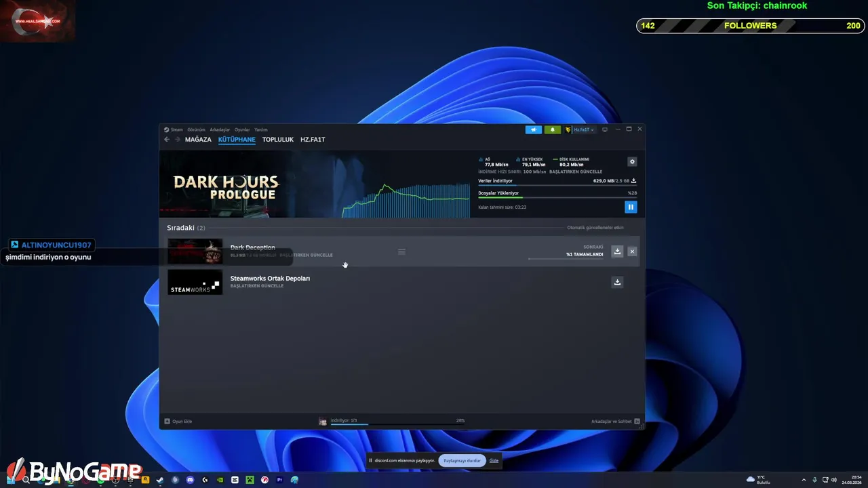Start Dark Deception download now

click(x=617, y=251)
